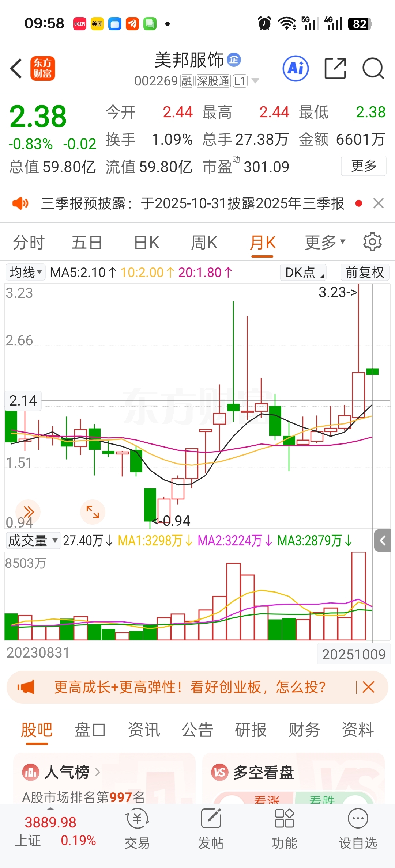Open the 更多 chart period dropdown

[325, 242]
